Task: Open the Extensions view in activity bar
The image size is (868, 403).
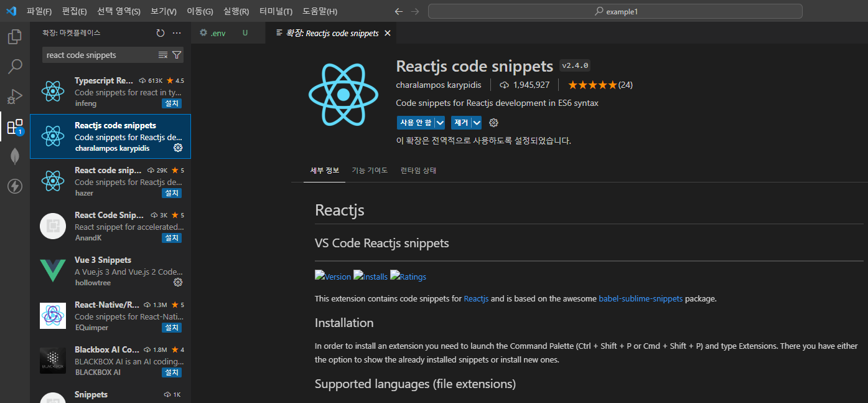Action: 15,127
